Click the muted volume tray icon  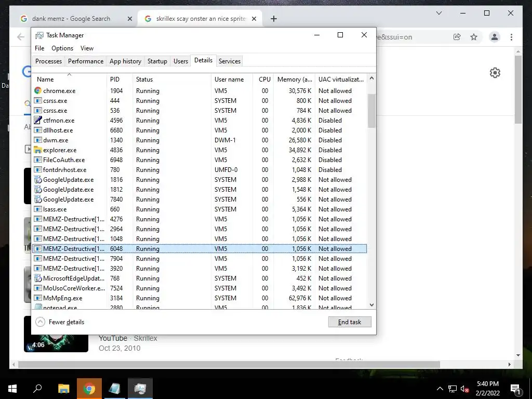[x=464, y=389]
